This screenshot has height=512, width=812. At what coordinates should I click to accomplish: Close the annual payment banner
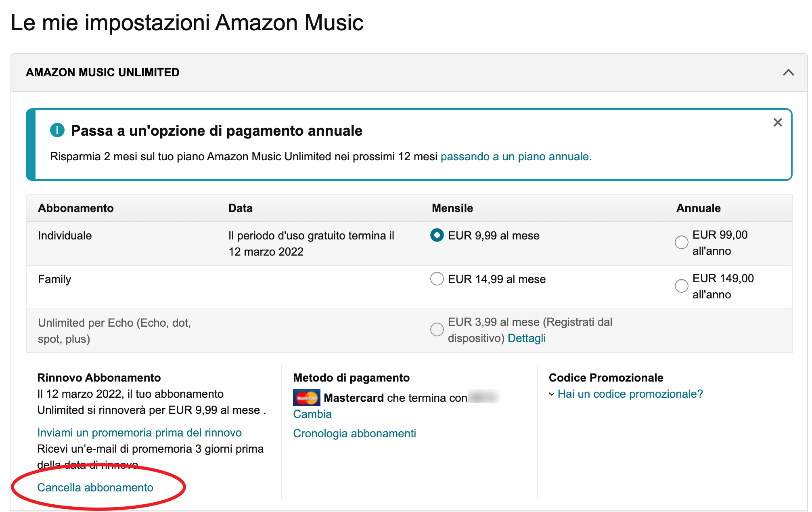(778, 122)
